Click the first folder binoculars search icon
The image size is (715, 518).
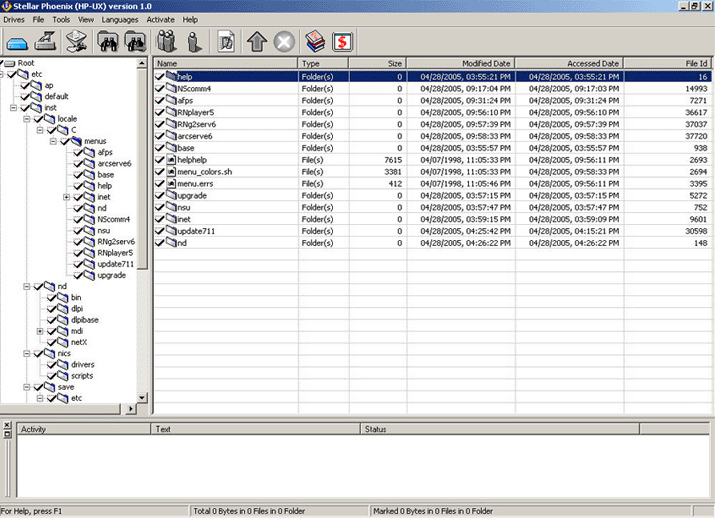tap(108, 41)
